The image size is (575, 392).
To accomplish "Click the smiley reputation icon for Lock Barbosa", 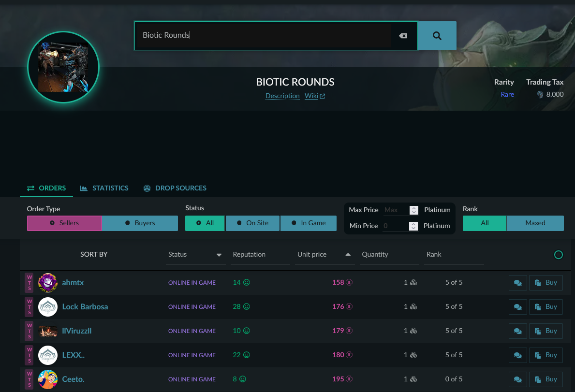I will pos(247,306).
